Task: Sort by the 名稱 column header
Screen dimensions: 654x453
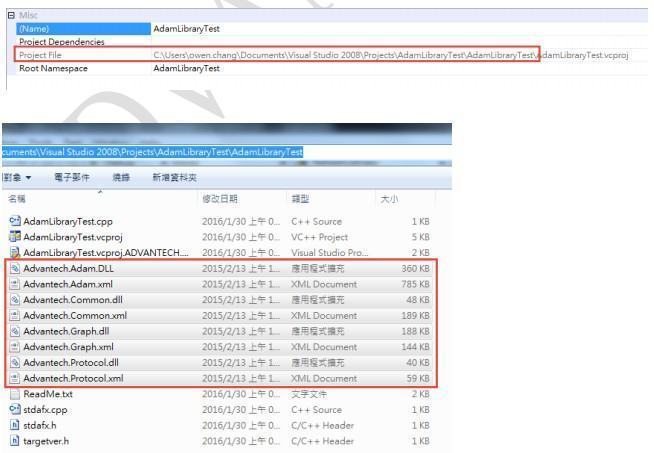Action: coord(17,199)
